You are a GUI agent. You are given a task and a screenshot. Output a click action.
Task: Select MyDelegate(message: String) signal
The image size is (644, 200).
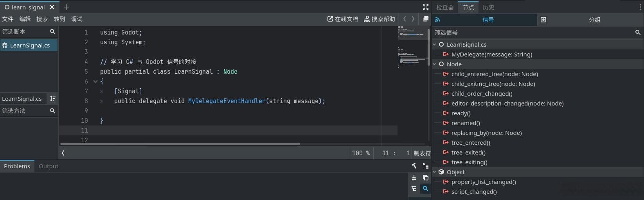[x=491, y=55]
